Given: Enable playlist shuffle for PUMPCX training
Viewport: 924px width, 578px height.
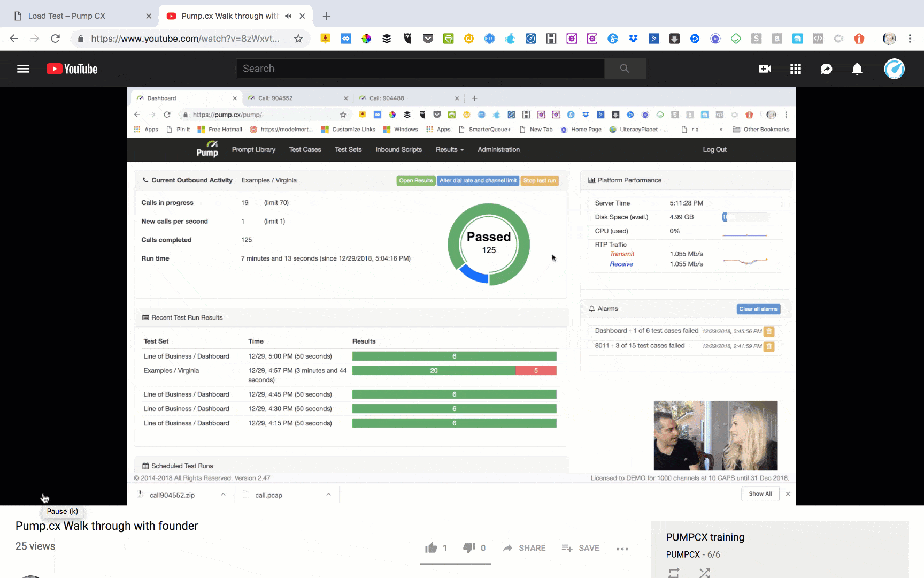Looking at the screenshot, I should 704,572.
